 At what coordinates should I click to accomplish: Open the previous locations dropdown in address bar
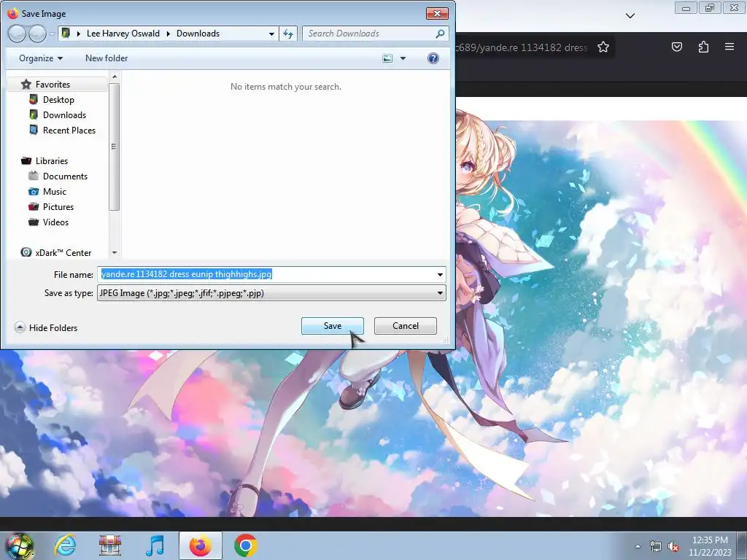click(x=271, y=34)
